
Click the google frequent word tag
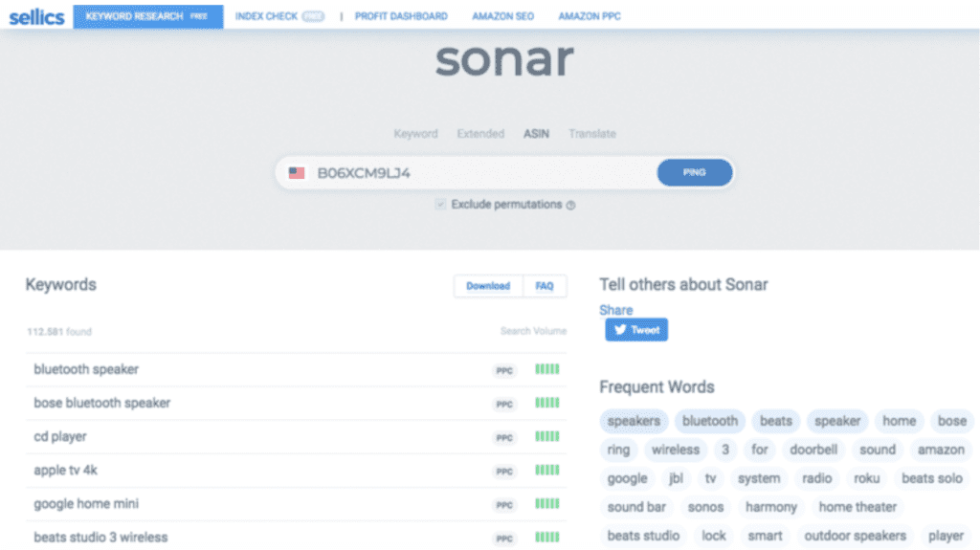point(627,479)
